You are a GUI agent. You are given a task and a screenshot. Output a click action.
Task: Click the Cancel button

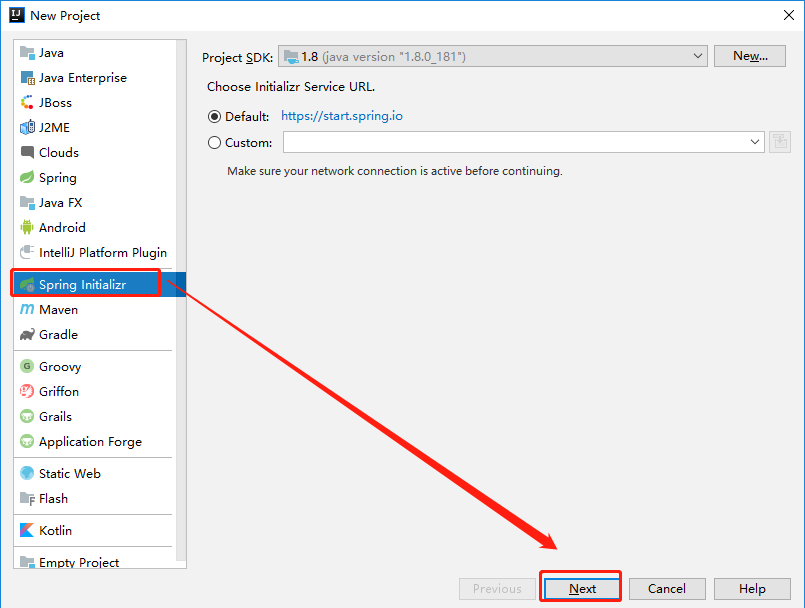[667, 588]
